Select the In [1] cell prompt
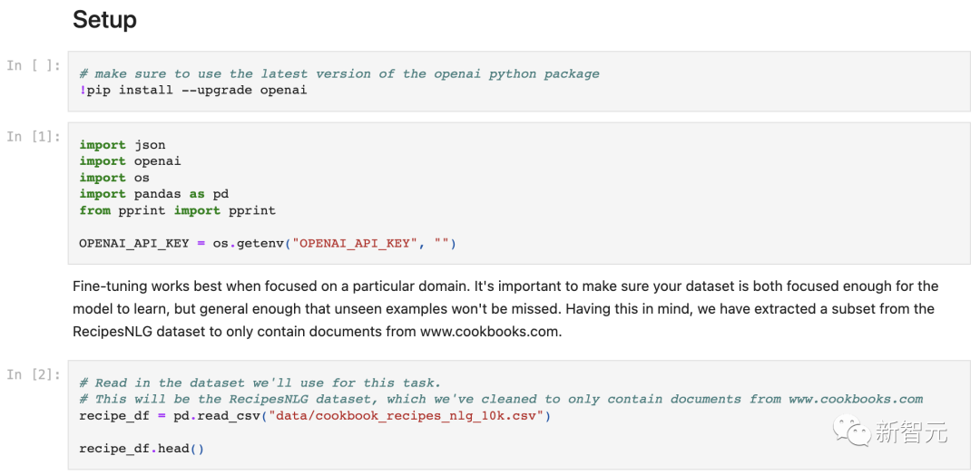Image resolution: width=980 pixels, height=475 pixels. (x=34, y=136)
